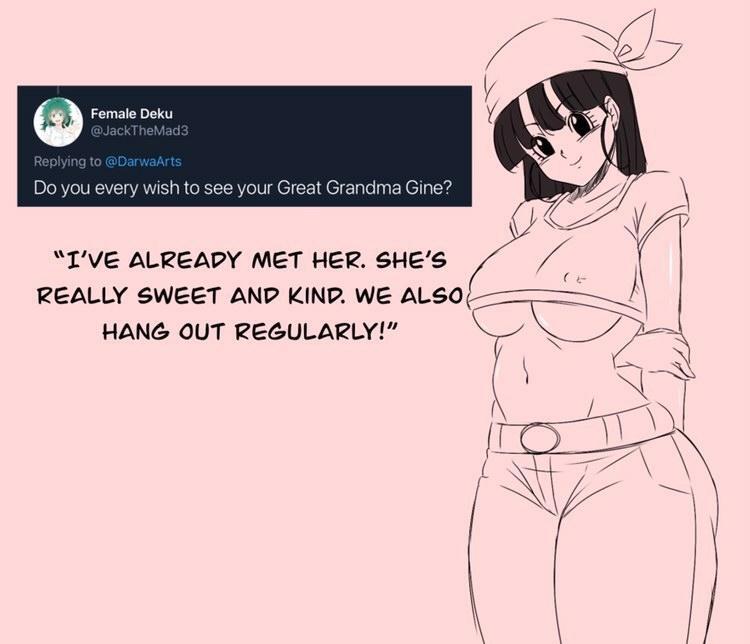Click the "I've already met her" caption line
The image size is (750, 644).
[x=251, y=261]
